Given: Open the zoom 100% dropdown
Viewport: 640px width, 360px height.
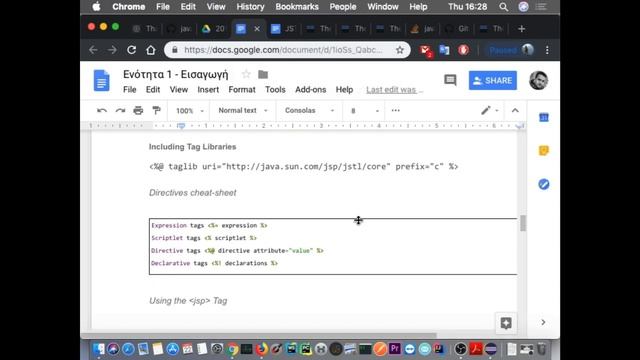Looking at the screenshot, I should [189, 110].
